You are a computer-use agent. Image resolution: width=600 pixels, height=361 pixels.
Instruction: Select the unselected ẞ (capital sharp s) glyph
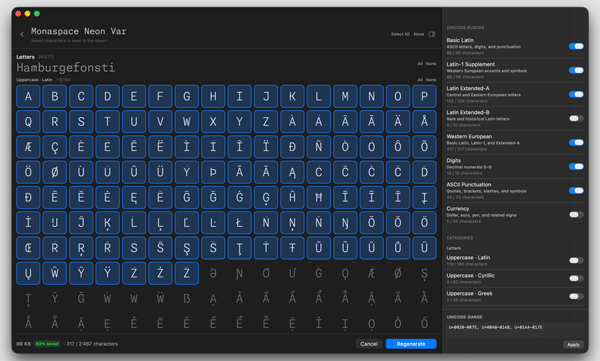187,298
